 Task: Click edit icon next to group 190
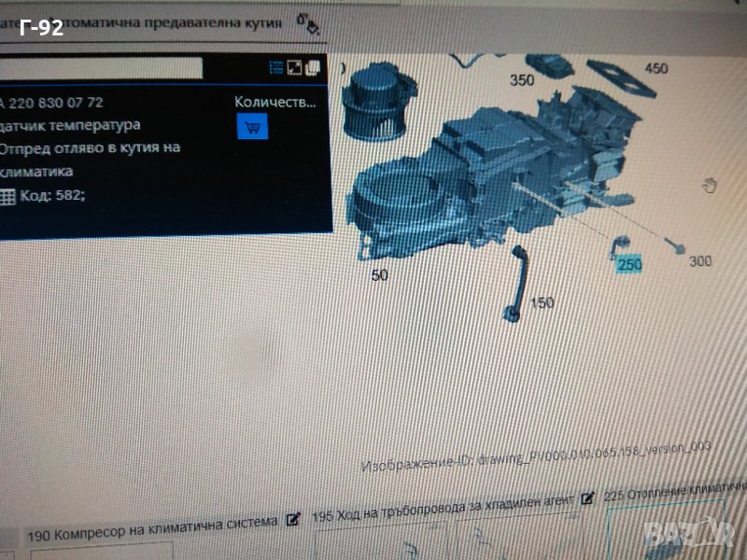point(293,519)
